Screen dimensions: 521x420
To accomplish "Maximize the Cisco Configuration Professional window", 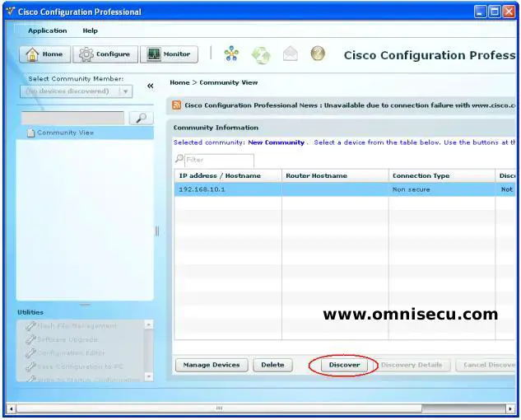I will 495,12.
